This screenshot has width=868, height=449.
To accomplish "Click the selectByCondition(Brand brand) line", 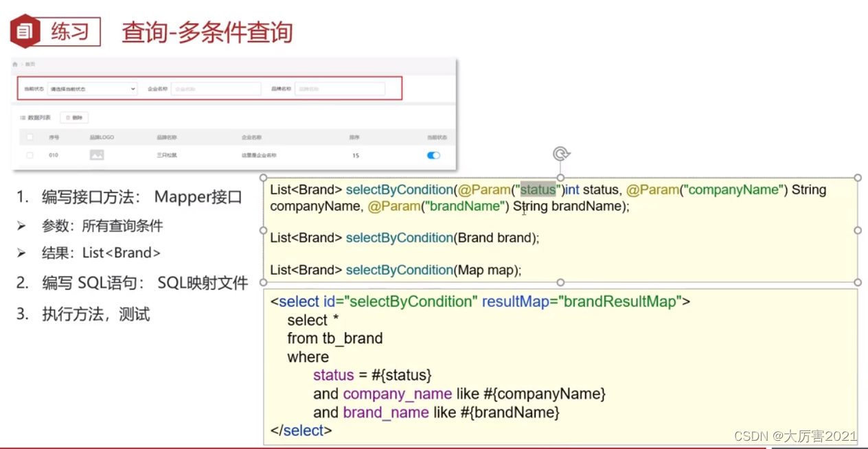I will pyautogui.click(x=405, y=238).
